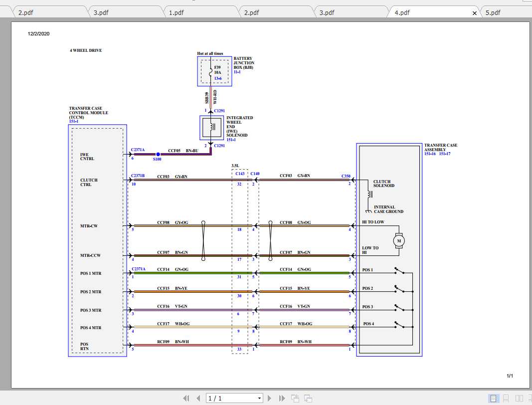Click the previous page arrow
The image size is (532, 405).
point(198,398)
